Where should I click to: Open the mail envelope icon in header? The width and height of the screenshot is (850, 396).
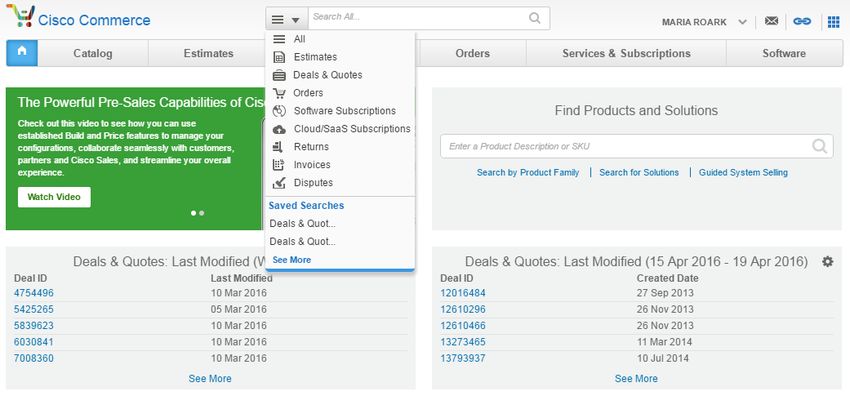[771, 21]
